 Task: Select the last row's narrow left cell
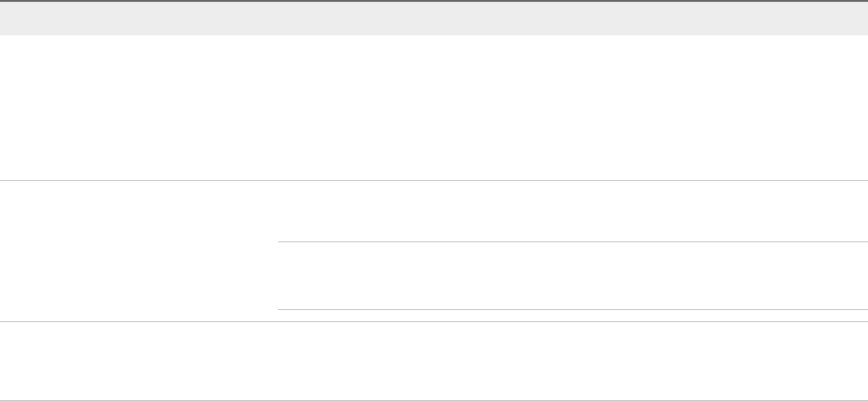point(139,361)
